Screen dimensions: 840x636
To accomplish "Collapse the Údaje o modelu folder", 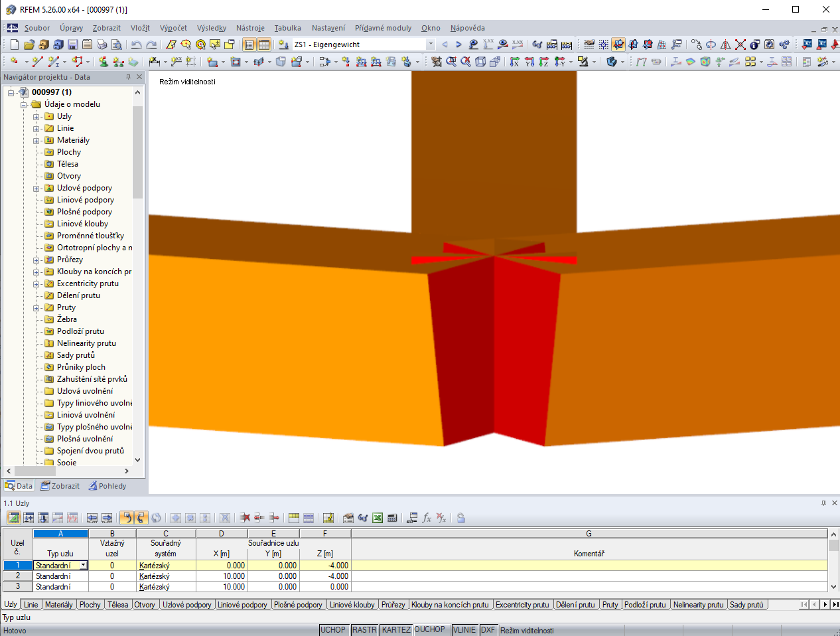I will click(x=25, y=104).
